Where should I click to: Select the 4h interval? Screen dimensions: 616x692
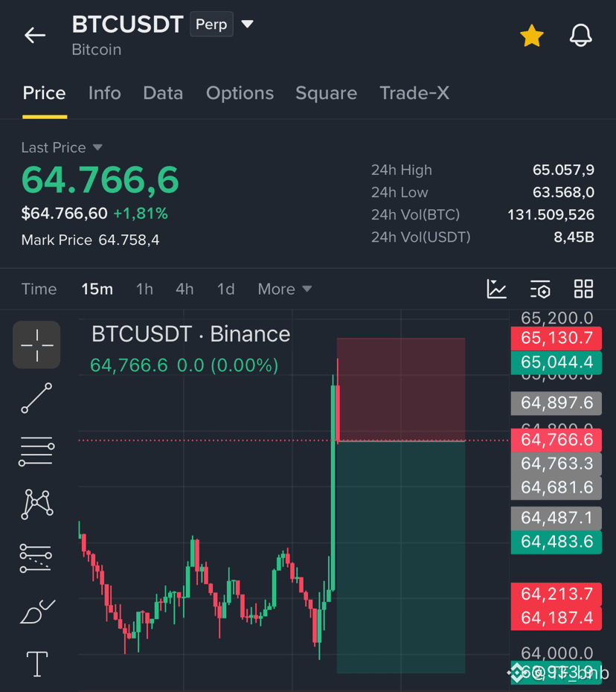pyautogui.click(x=185, y=289)
